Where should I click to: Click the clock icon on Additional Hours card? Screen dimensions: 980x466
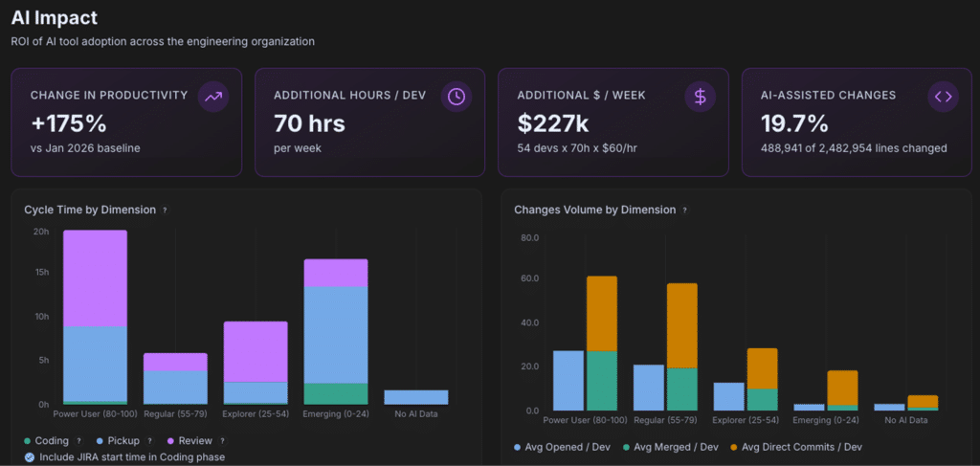(457, 97)
